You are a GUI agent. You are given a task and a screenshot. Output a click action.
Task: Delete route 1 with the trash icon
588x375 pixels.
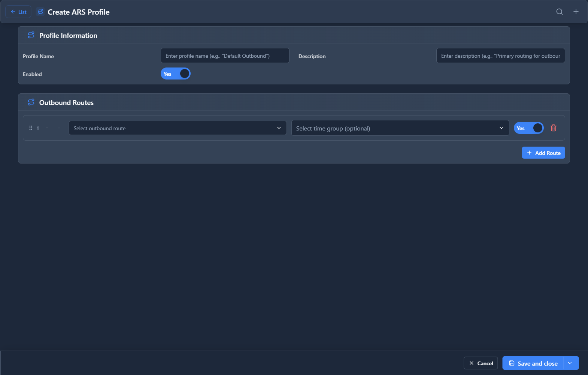click(553, 128)
